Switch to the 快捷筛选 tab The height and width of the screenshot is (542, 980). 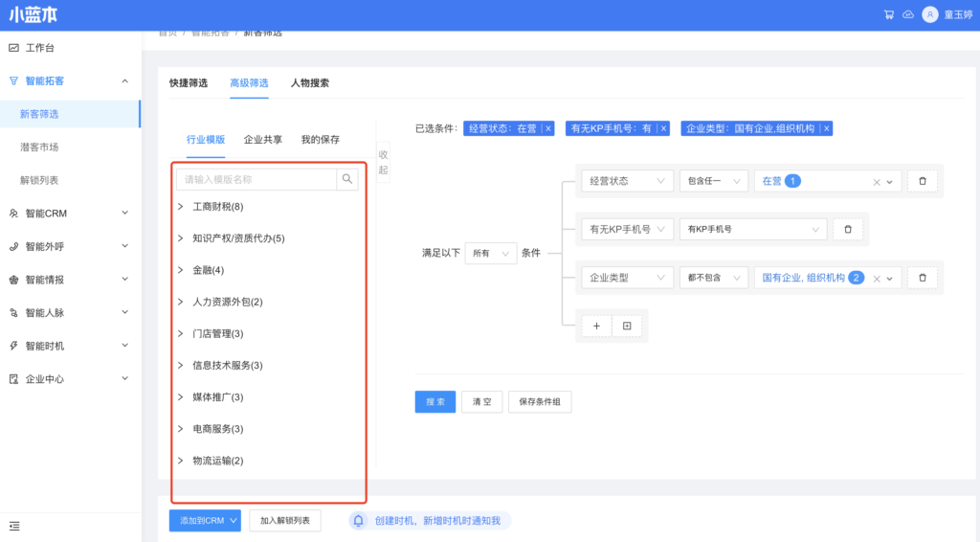189,83
